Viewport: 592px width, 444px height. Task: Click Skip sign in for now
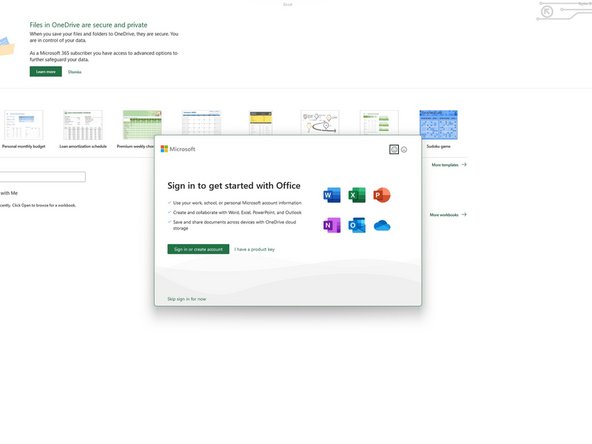pos(187,299)
